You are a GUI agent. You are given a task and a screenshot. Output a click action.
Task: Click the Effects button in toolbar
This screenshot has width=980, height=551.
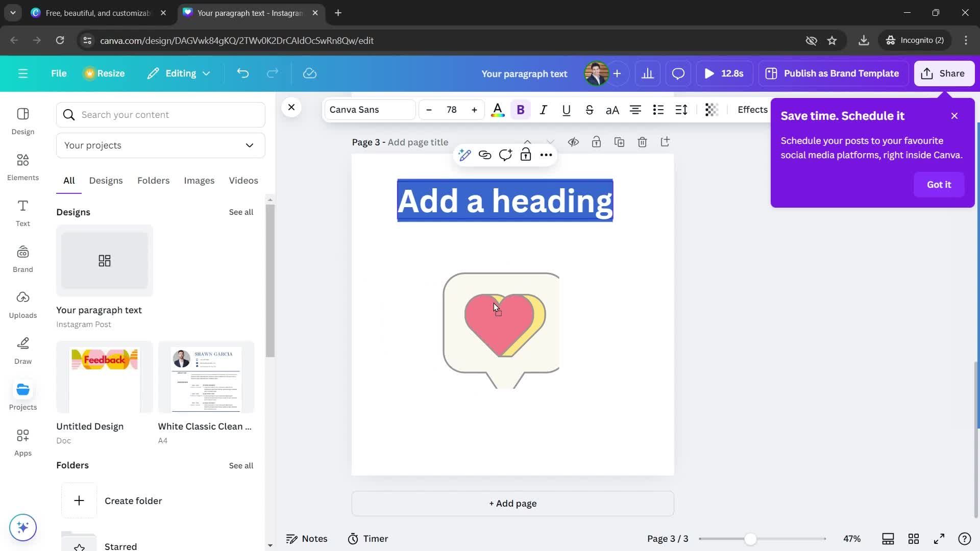752,109
